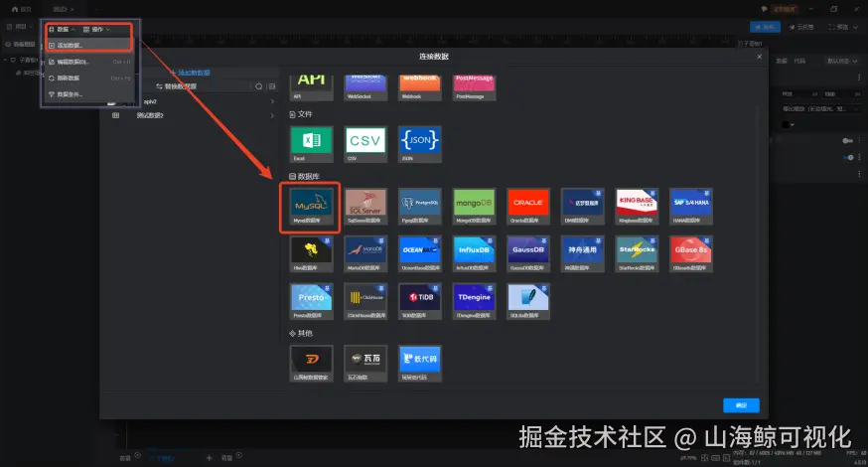Choose the Excel file source

[x=312, y=144]
